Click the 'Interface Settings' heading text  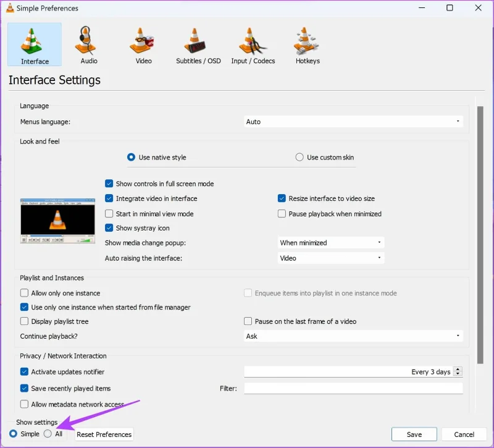tap(54, 80)
